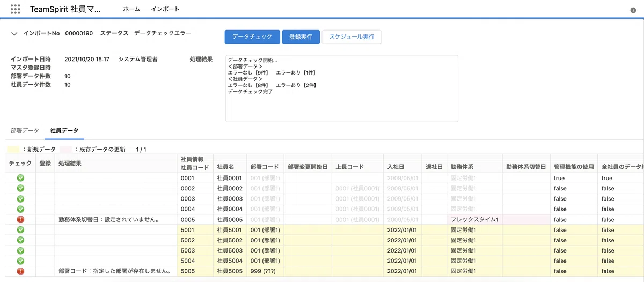Click the チェック column header
The width and height of the screenshot is (644, 282).
(x=20, y=163)
